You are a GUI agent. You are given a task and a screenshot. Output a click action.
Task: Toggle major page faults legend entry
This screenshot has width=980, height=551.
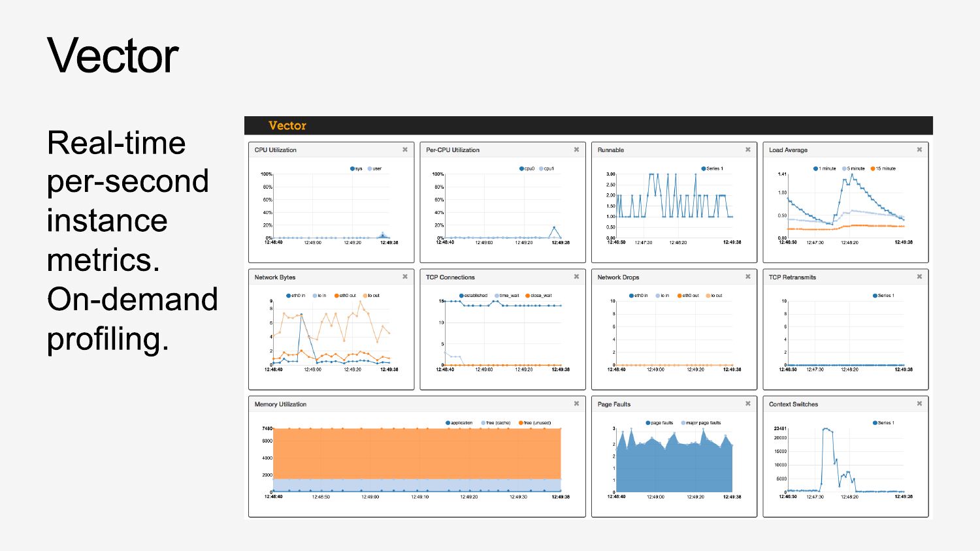point(701,423)
